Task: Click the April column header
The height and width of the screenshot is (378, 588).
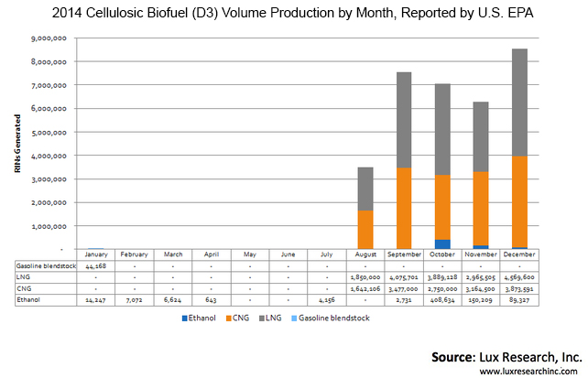Action: [x=212, y=254]
